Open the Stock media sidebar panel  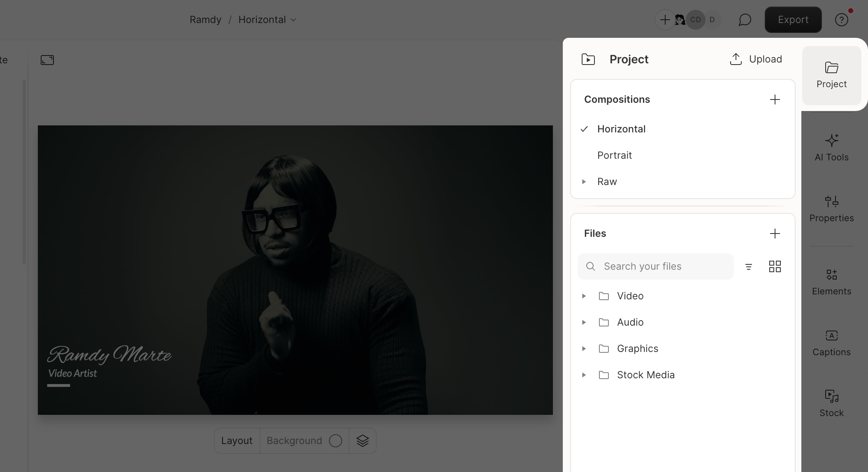[x=831, y=403]
